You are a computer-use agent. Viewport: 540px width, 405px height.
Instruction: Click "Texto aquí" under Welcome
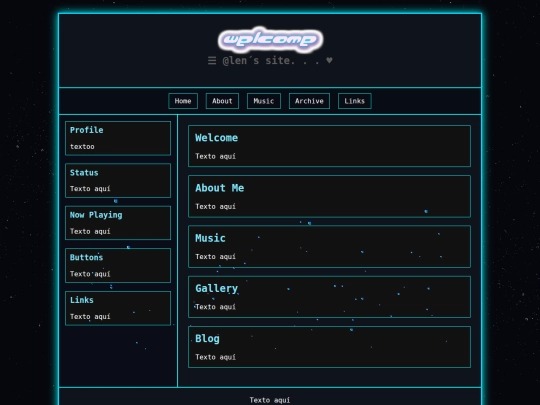[x=216, y=156]
